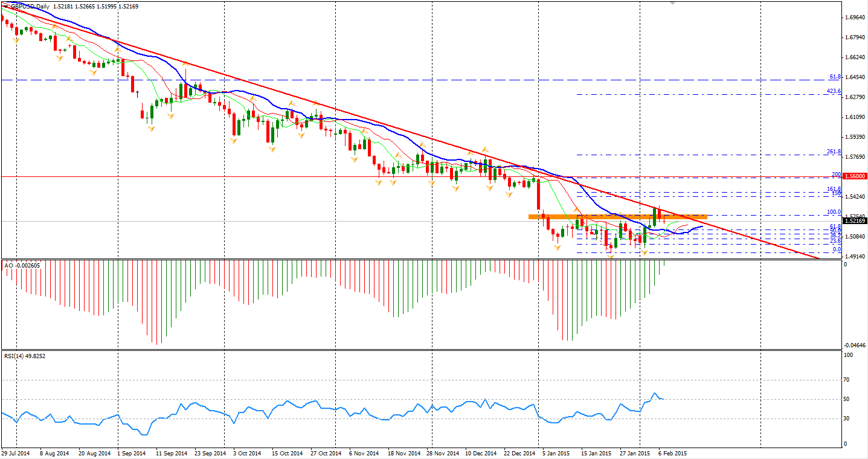This screenshot has height=459, width=868.
Task: Click the 29 Jul 2014 date label
Action: click(15, 452)
